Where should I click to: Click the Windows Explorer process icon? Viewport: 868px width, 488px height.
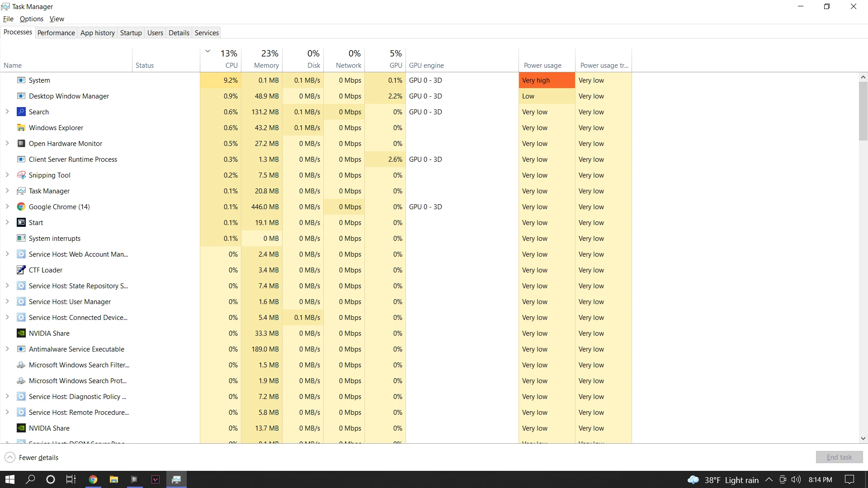(21, 128)
